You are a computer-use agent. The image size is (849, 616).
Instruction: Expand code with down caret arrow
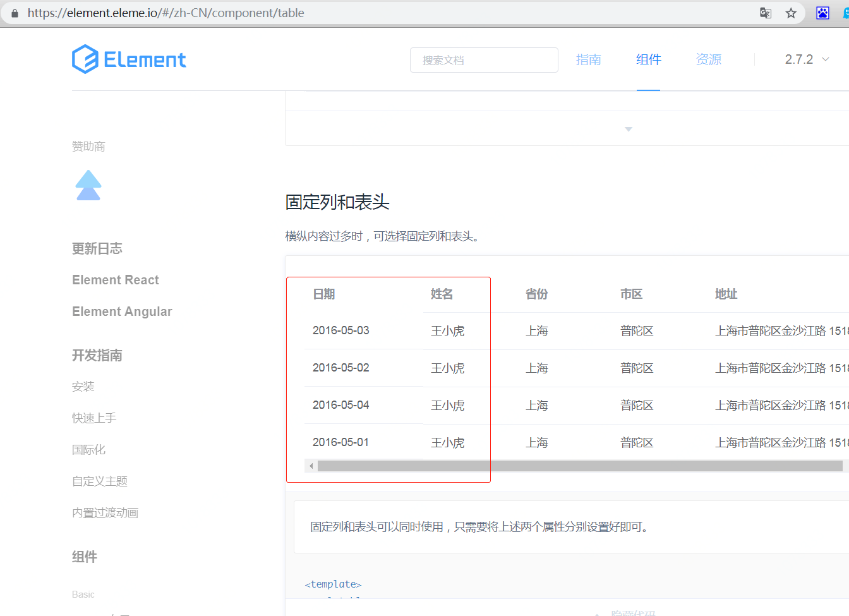(629, 129)
